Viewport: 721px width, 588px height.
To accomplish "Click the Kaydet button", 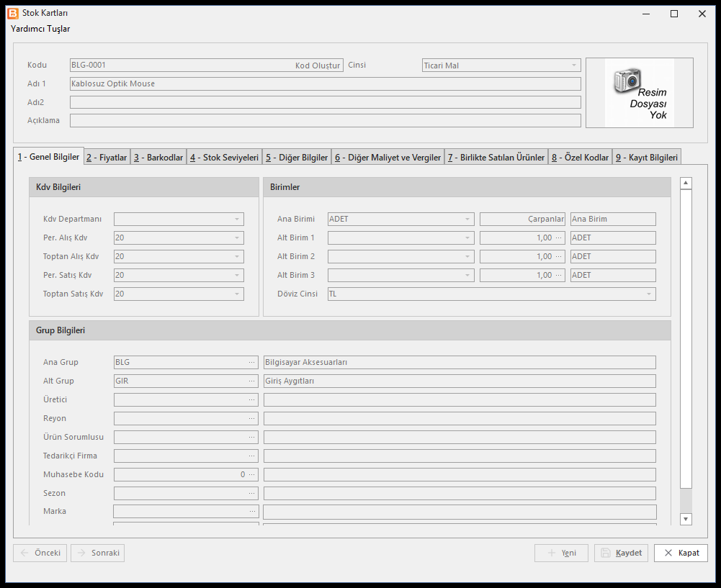I will 621,553.
